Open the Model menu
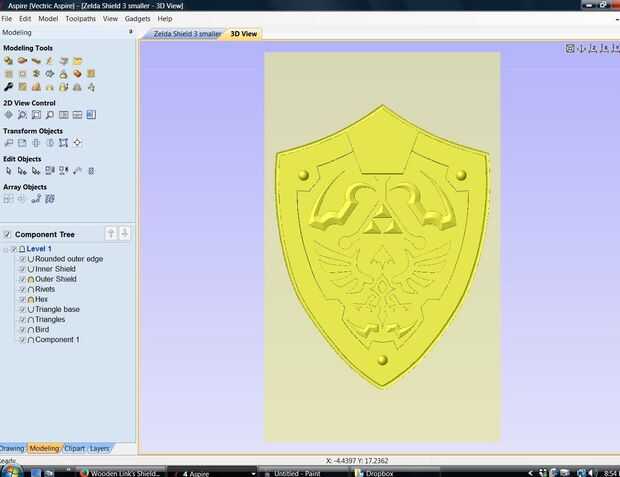This screenshot has height=477, width=620. [48, 19]
